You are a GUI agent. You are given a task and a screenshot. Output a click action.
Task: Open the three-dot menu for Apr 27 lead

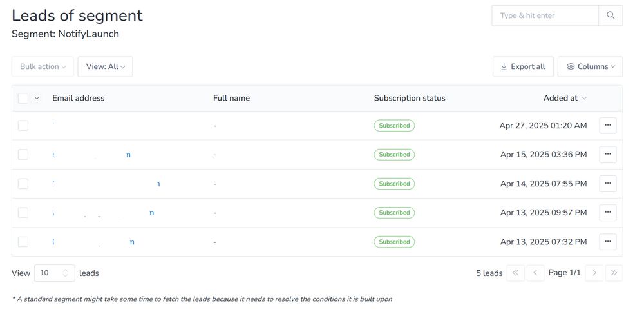click(x=608, y=126)
